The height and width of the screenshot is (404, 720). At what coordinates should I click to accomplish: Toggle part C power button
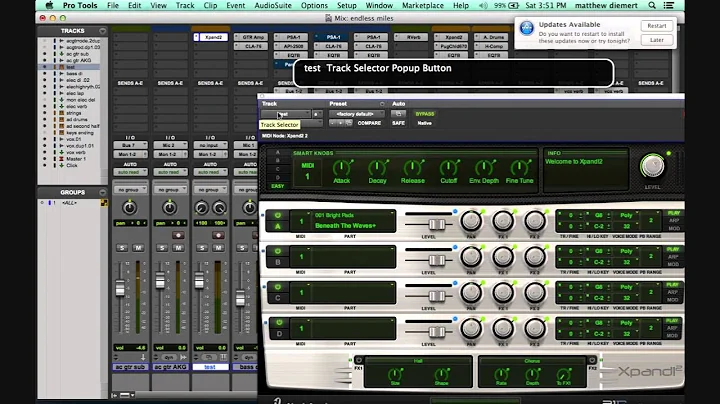click(x=278, y=287)
